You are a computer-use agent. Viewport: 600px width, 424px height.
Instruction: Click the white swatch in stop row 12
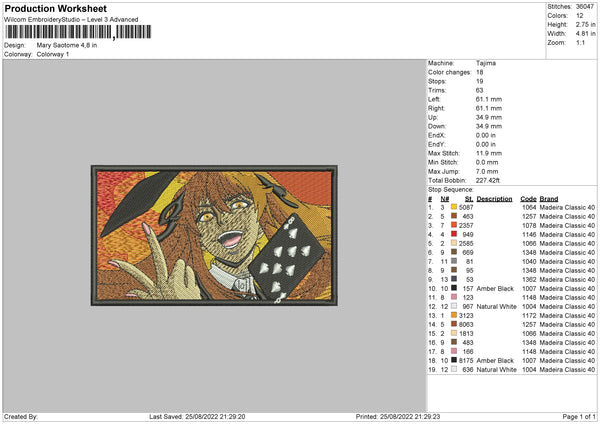tap(454, 306)
